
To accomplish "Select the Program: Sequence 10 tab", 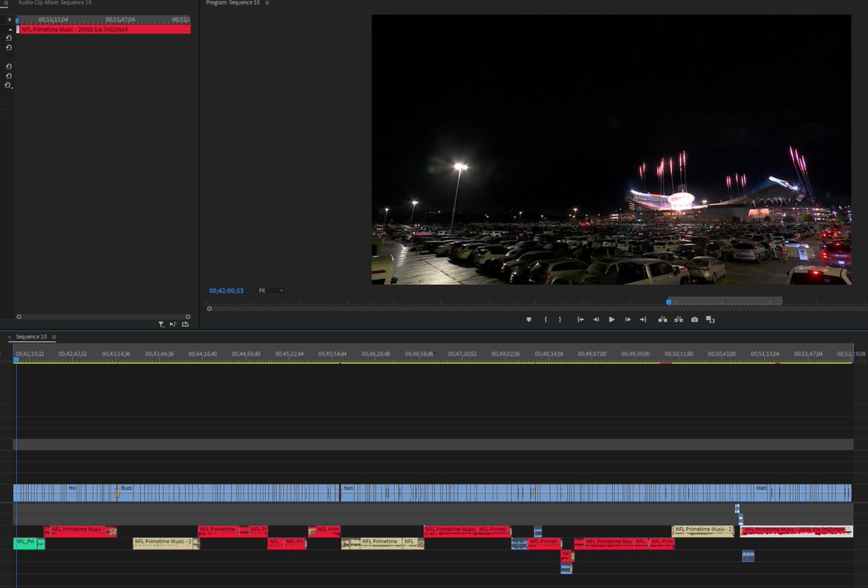I will (234, 3).
